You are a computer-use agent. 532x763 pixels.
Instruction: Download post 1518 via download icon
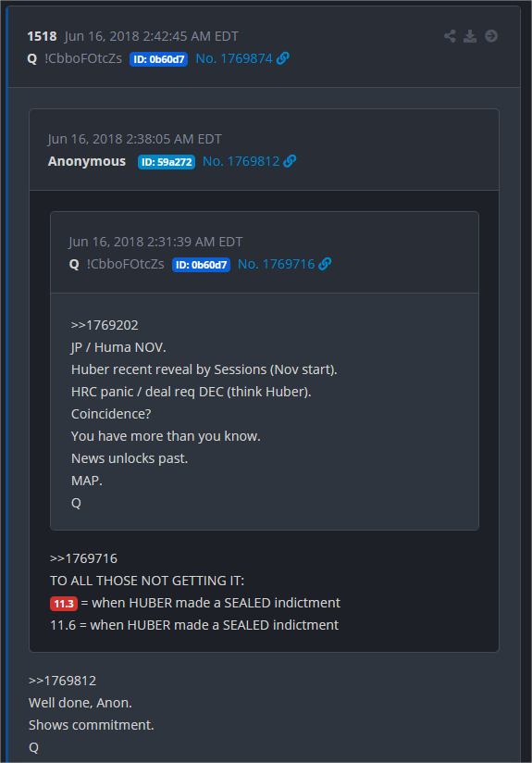[470, 36]
